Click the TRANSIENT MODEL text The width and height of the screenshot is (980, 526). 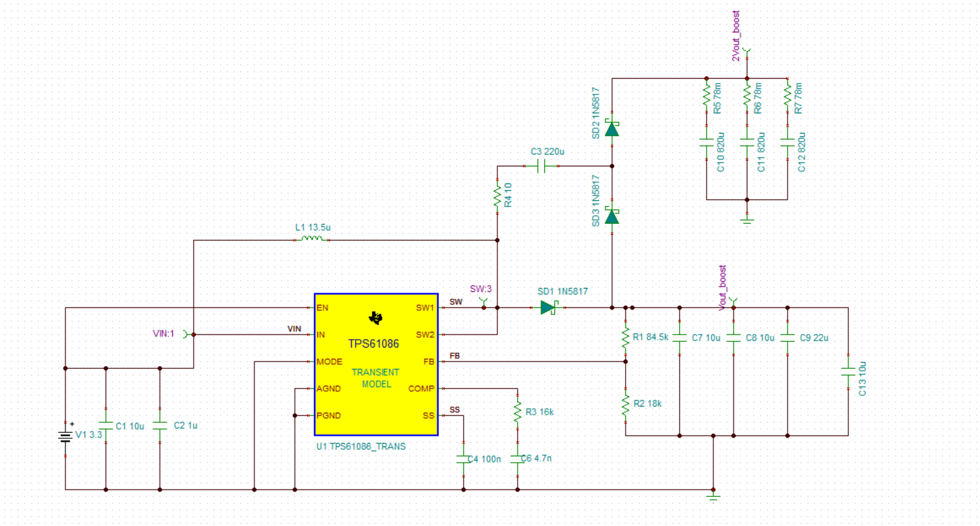tap(376, 378)
